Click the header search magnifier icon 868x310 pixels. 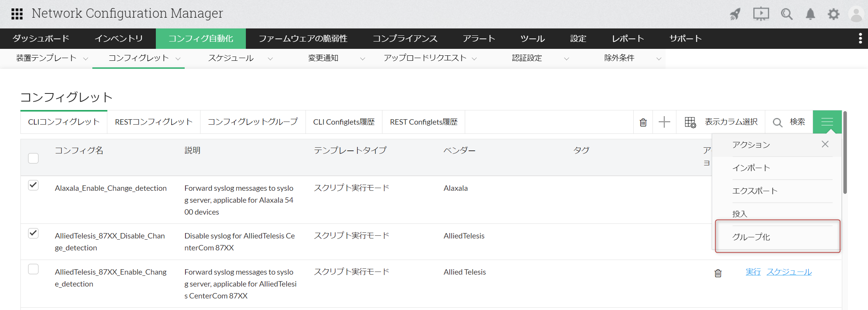786,14
